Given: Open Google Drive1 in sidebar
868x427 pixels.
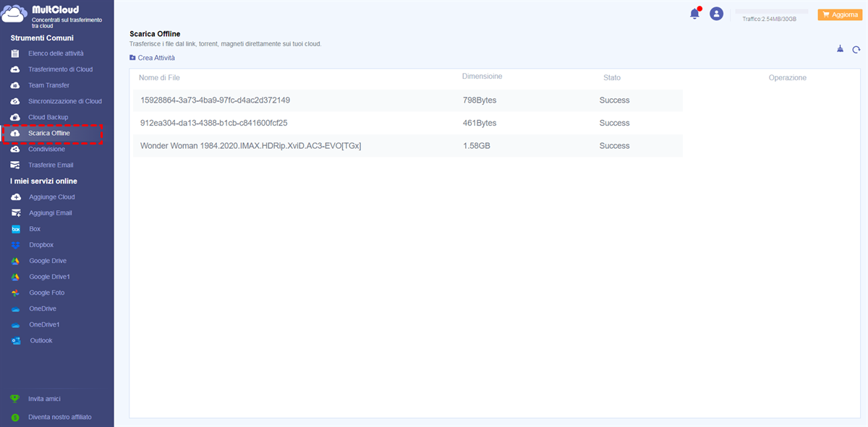Looking at the screenshot, I should point(50,277).
